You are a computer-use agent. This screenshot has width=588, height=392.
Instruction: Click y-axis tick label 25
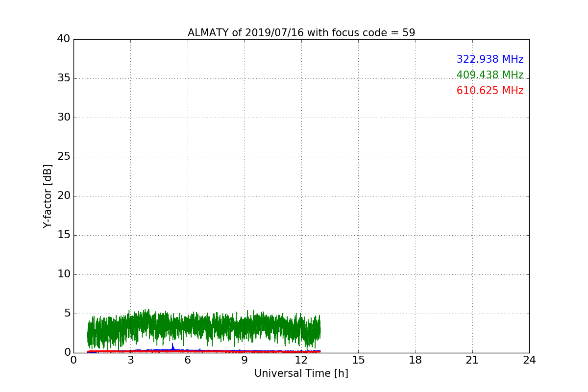[x=64, y=157]
